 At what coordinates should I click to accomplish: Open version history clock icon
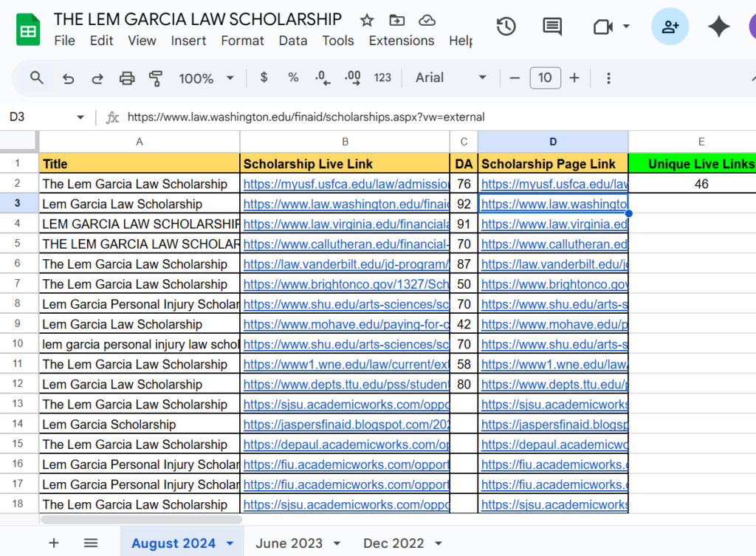point(506,27)
